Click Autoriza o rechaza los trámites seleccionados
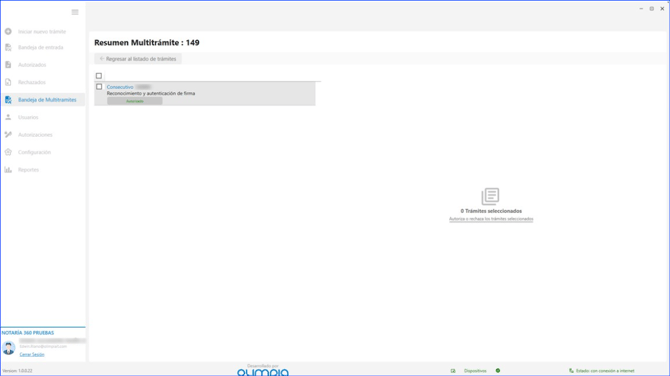The image size is (670, 376). point(491,219)
